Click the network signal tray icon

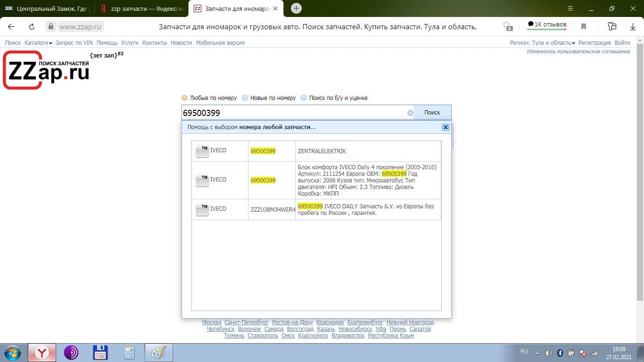[594, 353]
